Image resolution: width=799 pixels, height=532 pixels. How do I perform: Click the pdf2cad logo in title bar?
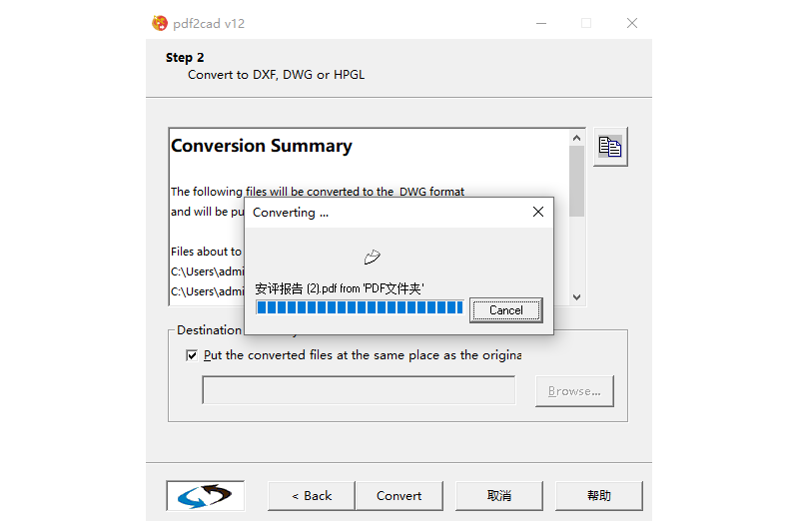(160, 23)
